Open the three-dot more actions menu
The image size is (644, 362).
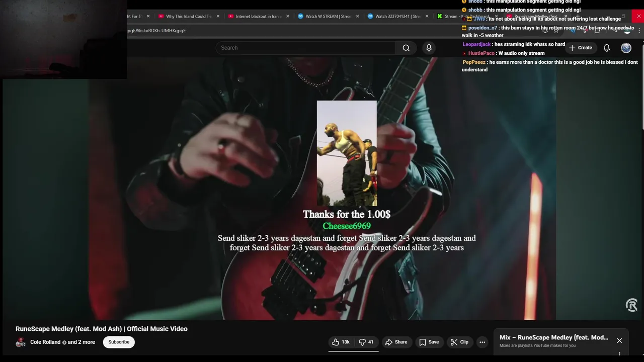[482, 342]
